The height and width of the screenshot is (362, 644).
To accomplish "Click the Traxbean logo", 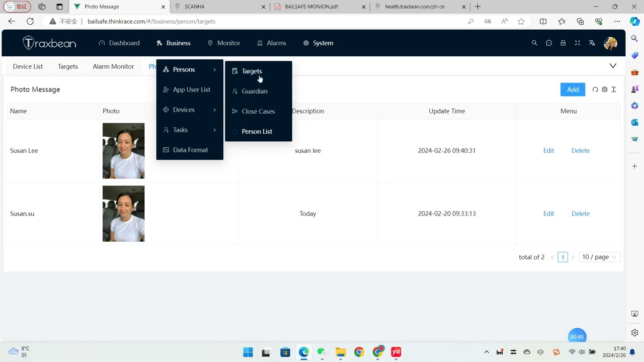I will 49,43.
